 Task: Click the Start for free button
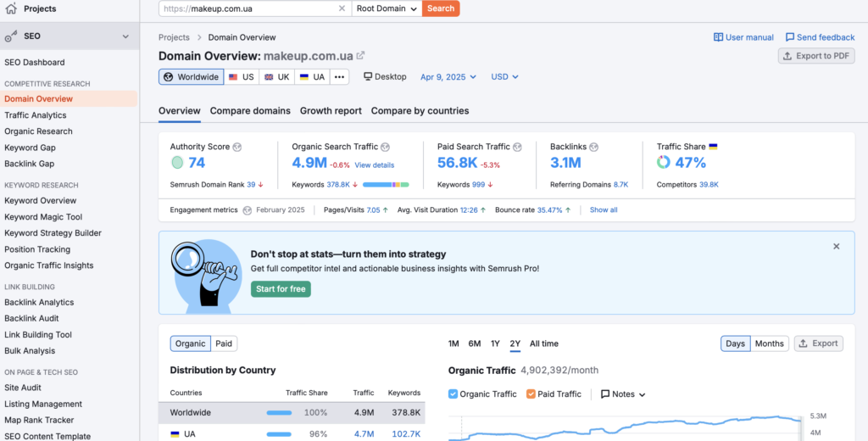pos(281,288)
